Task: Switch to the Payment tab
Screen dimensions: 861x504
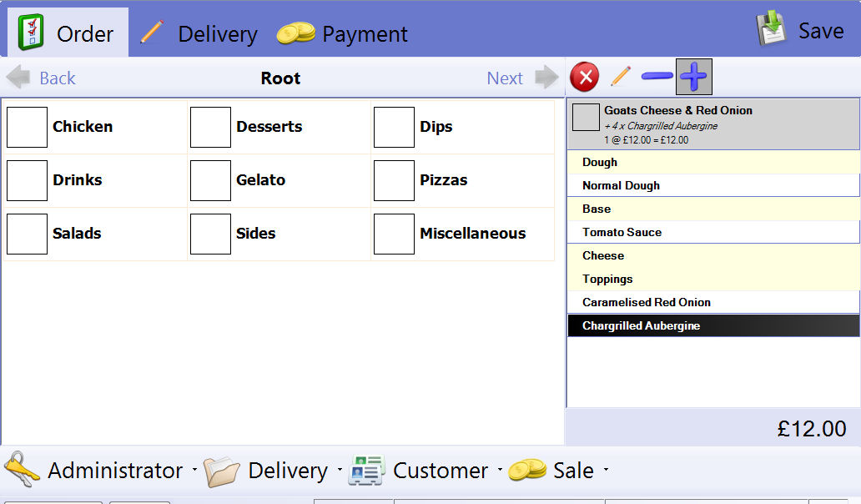Action: pyautogui.click(x=342, y=33)
